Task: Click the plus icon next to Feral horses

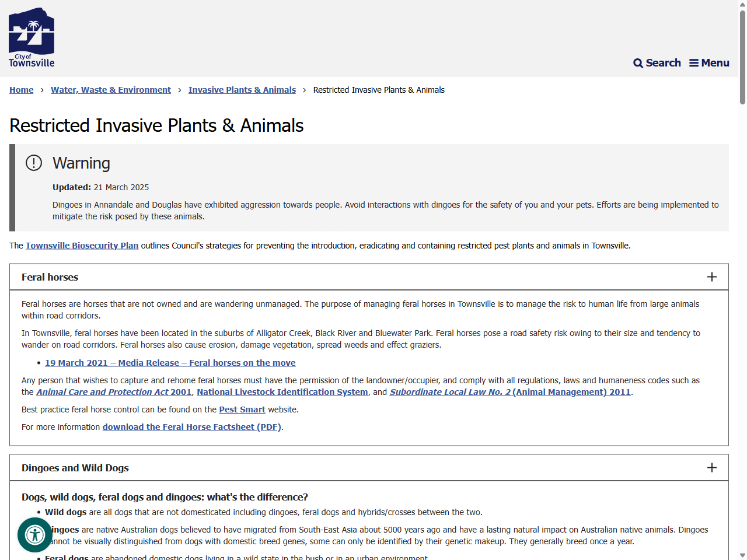Action: click(711, 277)
